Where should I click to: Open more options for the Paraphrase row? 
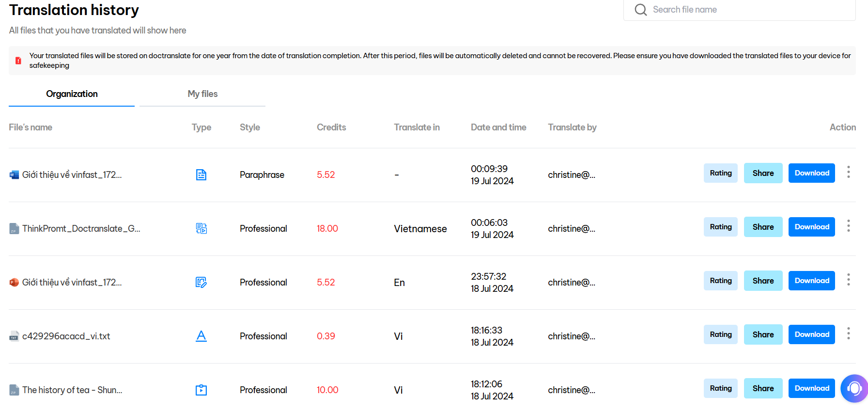(848, 172)
